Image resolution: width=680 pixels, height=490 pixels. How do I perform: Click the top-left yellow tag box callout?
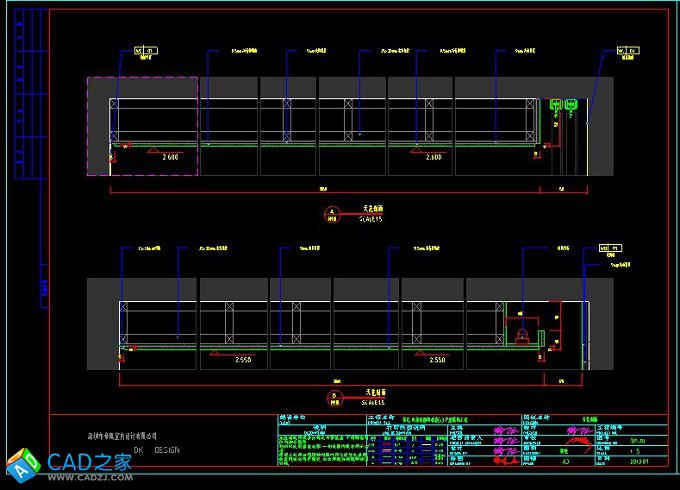tap(146, 49)
